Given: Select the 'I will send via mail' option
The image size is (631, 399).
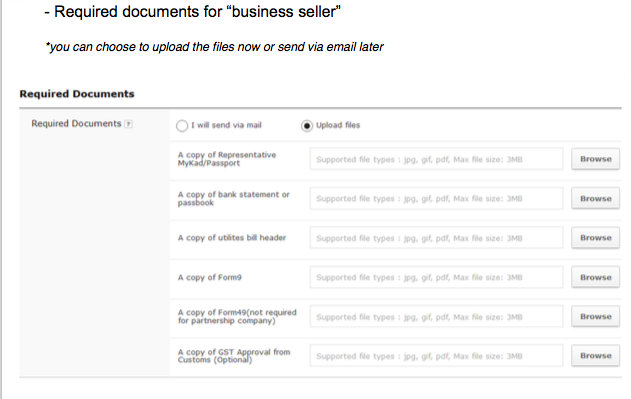Looking at the screenshot, I should [x=182, y=126].
